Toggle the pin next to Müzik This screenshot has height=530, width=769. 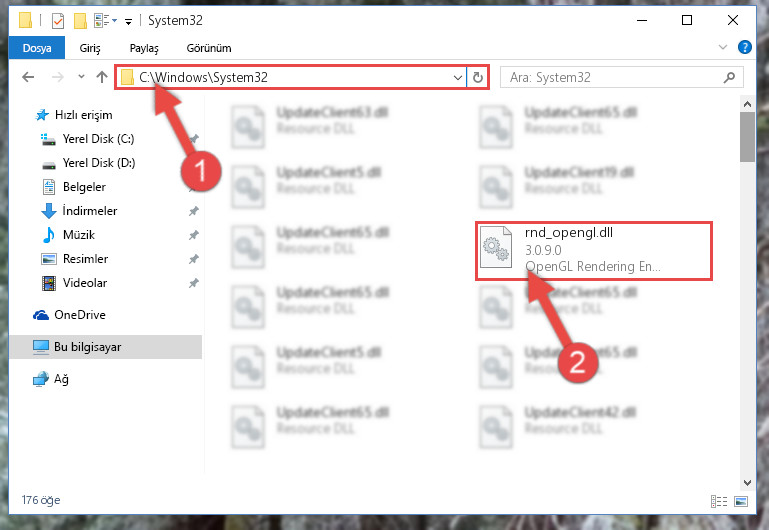click(x=194, y=235)
